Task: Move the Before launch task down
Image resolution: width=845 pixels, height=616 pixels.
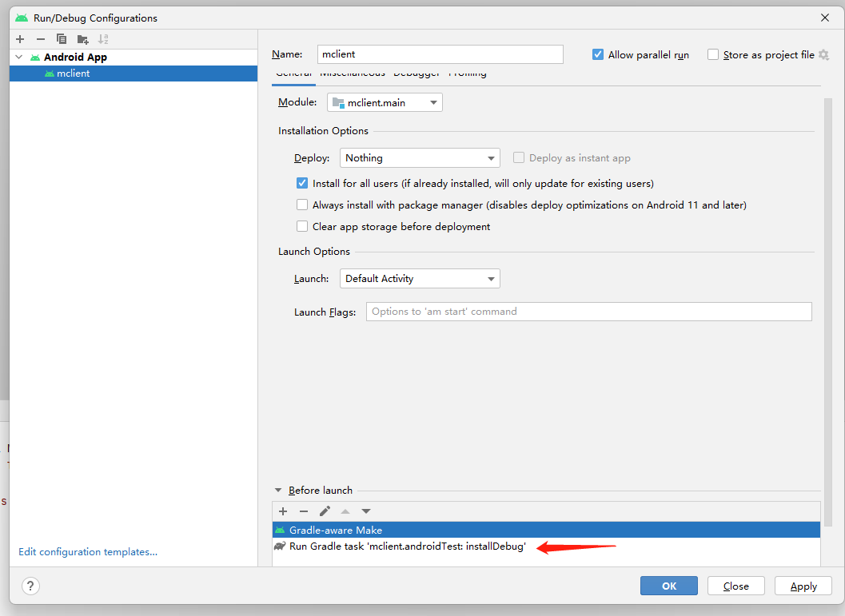Action: 366,511
